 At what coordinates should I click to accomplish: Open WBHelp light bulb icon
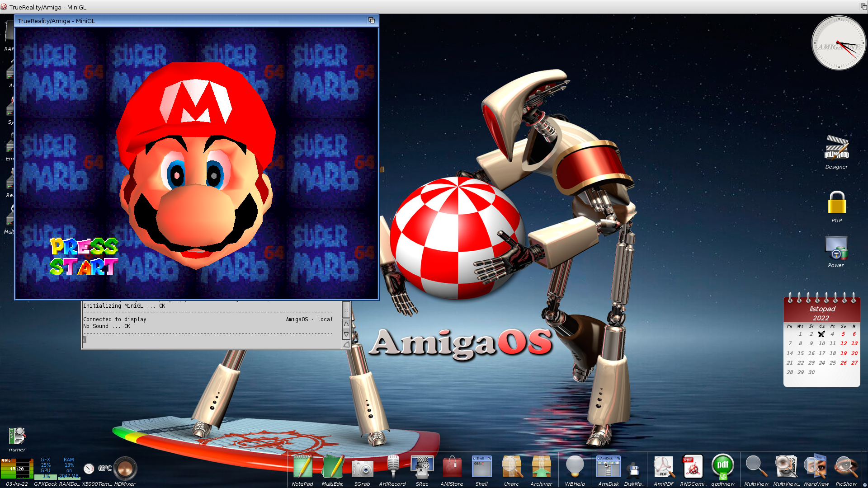click(575, 467)
